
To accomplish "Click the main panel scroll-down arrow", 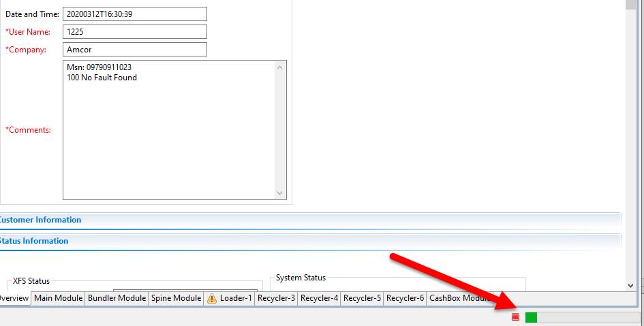I will tap(630, 286).
